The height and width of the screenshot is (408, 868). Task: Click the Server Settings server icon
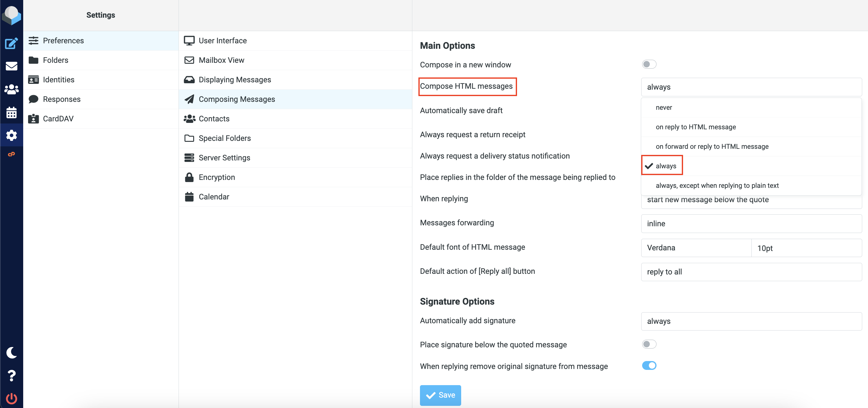click(189, 158)
